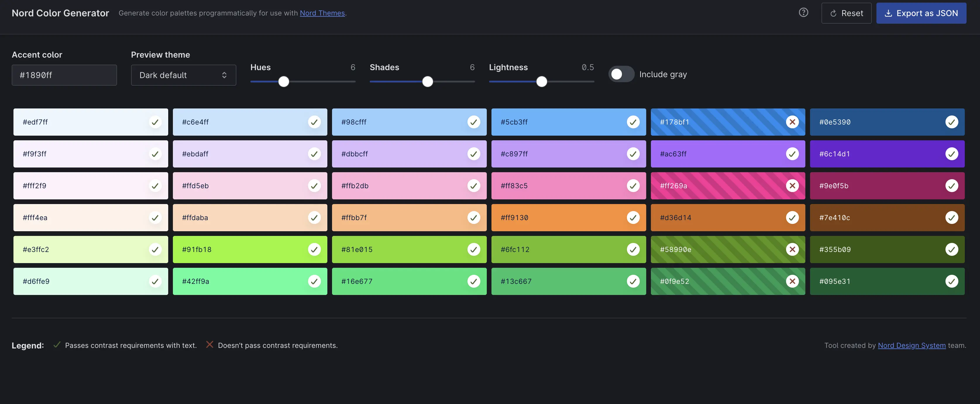The height and width of the screenshot is (404, 980).
Task: Click the Reset button
Action: tap(846, 13)
